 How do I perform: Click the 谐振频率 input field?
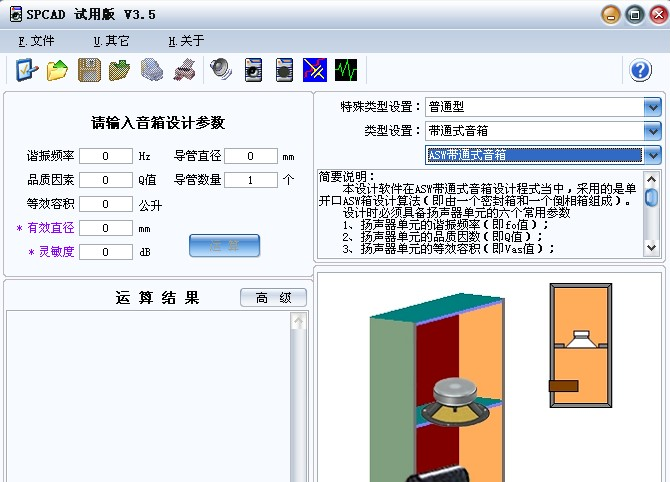(x=106, y=156)
